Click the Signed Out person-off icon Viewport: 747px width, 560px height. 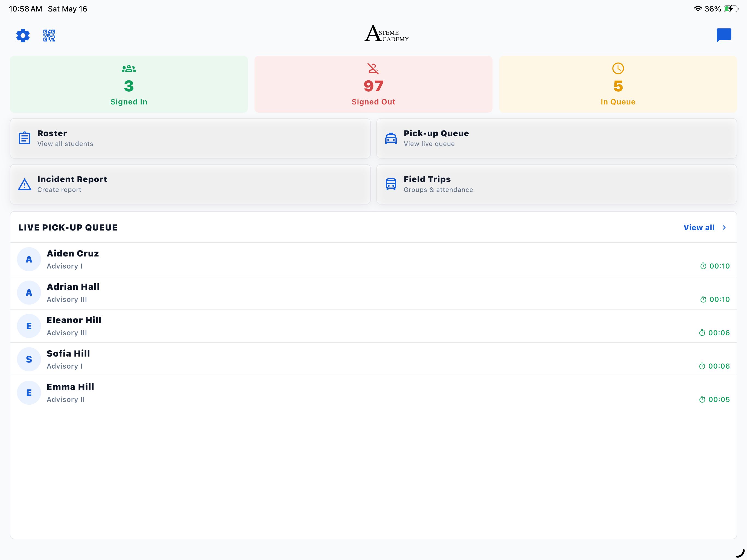373,69
